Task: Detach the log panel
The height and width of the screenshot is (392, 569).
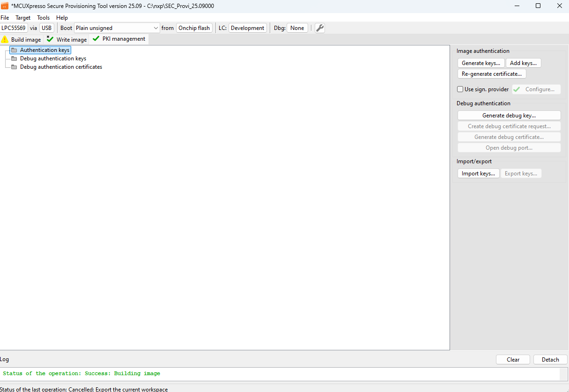Action: 550,360
